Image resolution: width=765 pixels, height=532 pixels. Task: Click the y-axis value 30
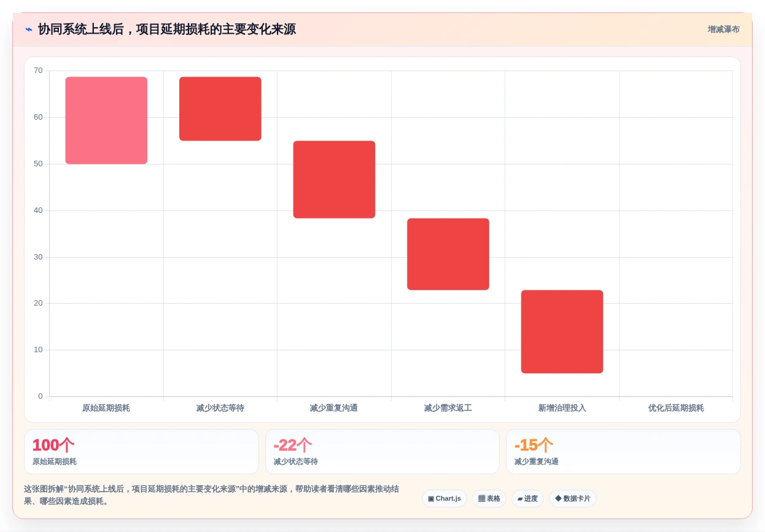point(38,257)
